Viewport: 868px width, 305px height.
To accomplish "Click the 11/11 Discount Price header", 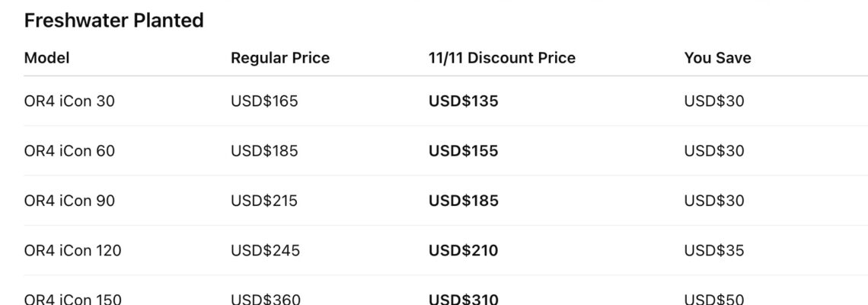I will (x=502, y=58).
